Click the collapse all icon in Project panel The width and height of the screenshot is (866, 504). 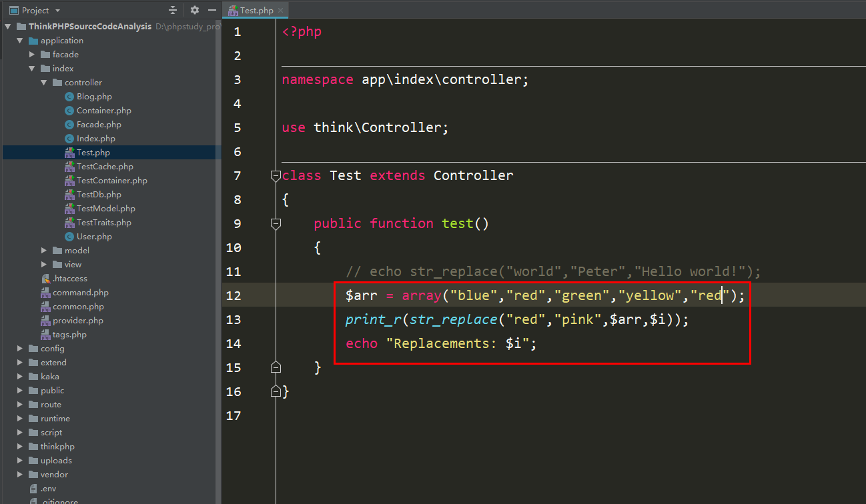(x=173, y=10)
